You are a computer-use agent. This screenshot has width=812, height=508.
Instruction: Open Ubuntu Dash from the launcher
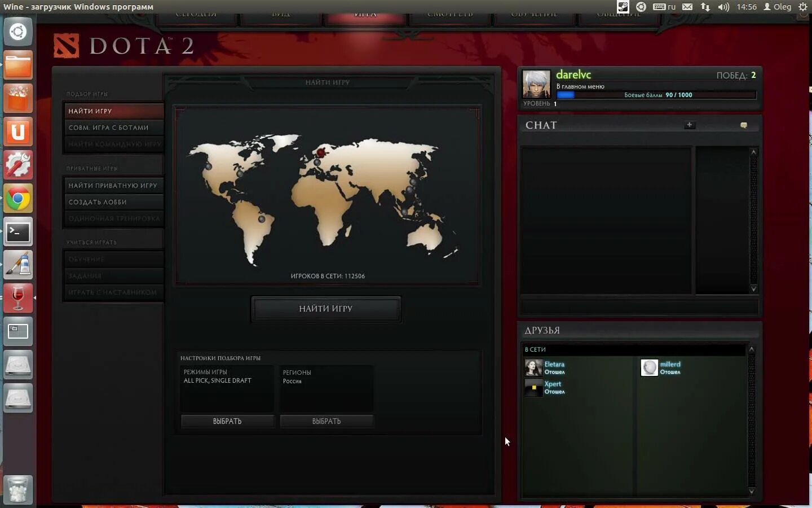coord(18,32)
